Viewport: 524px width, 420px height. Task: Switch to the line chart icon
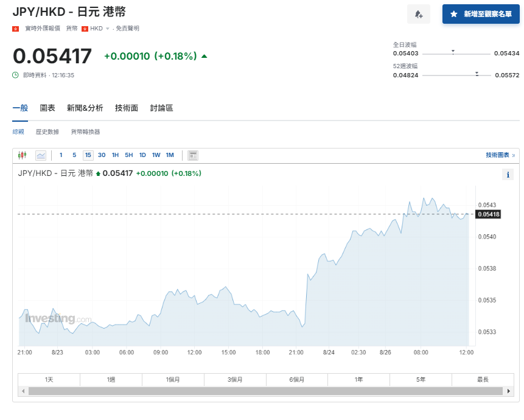(x=41, y=155)
